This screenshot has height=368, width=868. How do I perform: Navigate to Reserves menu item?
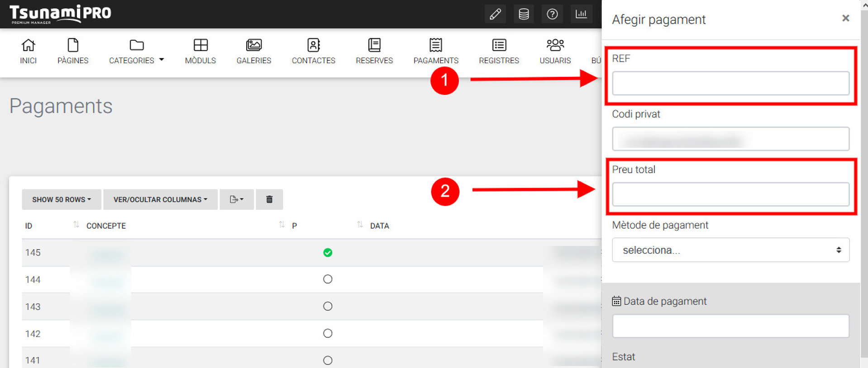pyautogui.click(x=374, y=51)
